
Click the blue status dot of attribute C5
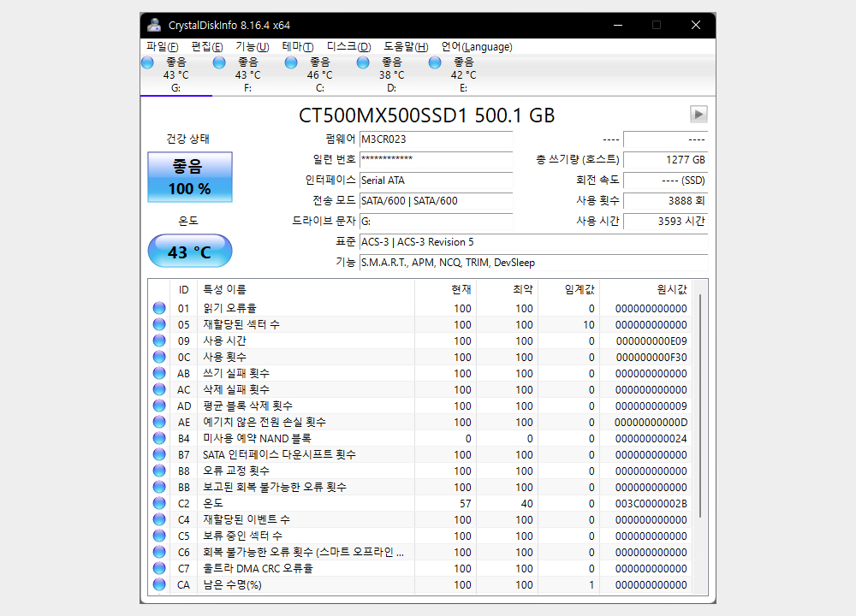click(x=159, y=536)
